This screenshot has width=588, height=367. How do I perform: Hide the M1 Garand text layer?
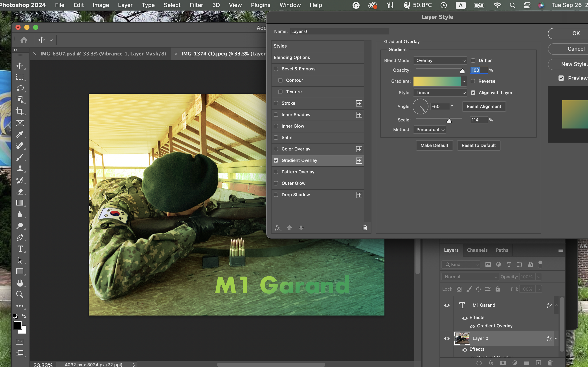pos(447,305)
